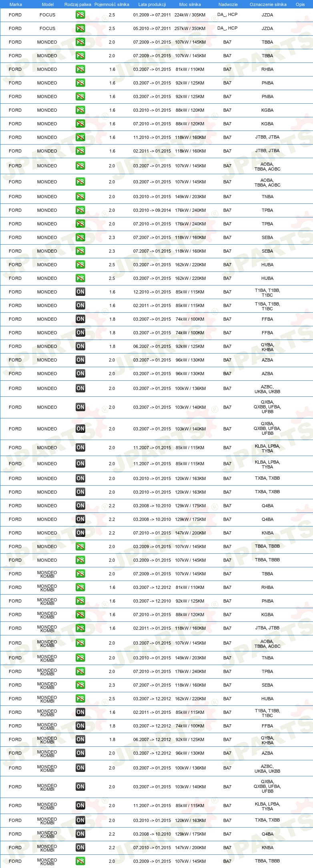This screenshot has height=868, width=313.
Task: Click the Nadwozie column header
Action: (228, 4)
